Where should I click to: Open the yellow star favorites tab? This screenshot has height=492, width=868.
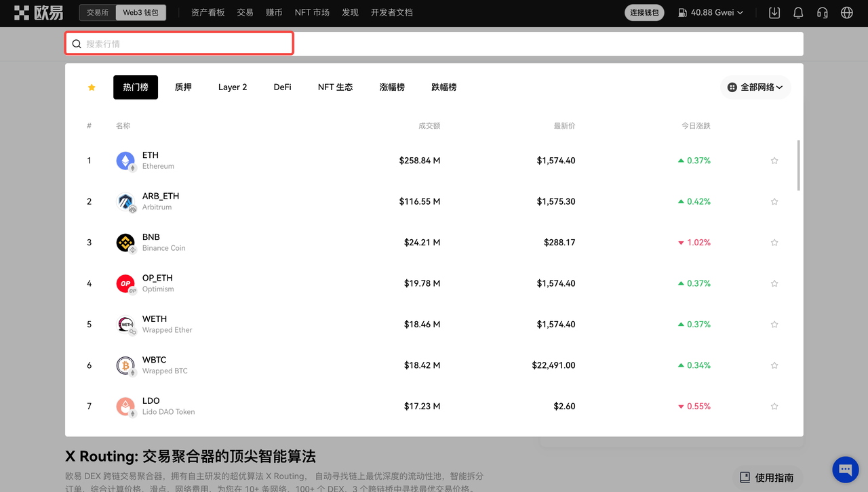(92, 87)
